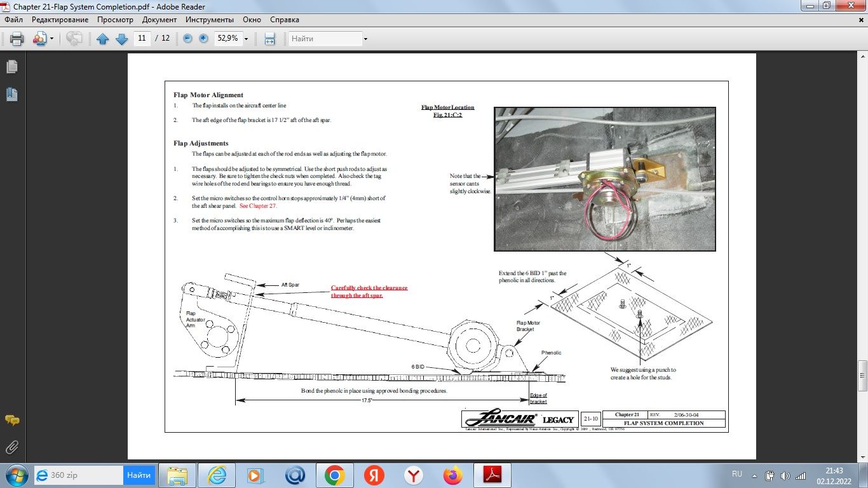This screenshot has width=868, height=488.
Task: Open the Mail.ru @ taskbar icon
Action: point(295,475)
